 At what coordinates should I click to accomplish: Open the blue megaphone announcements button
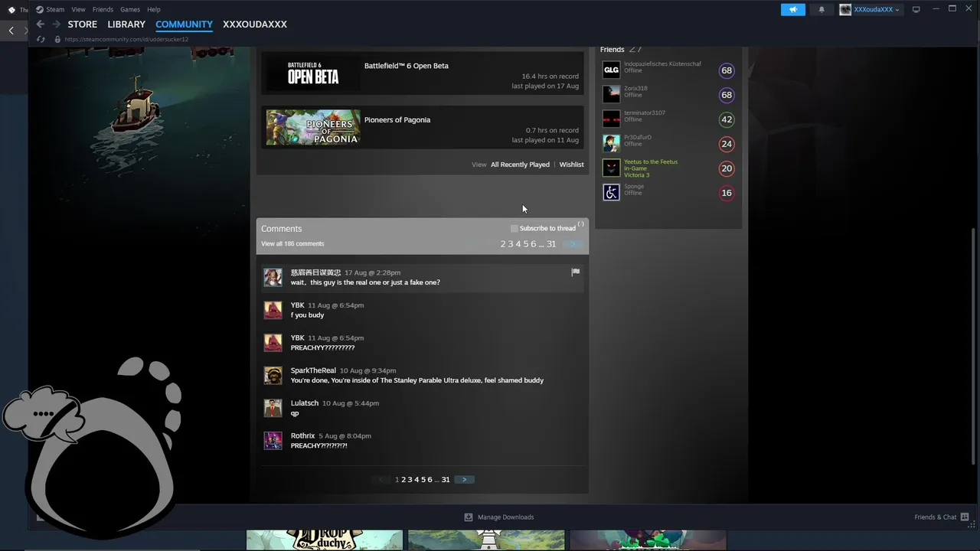tap(793, 9)
